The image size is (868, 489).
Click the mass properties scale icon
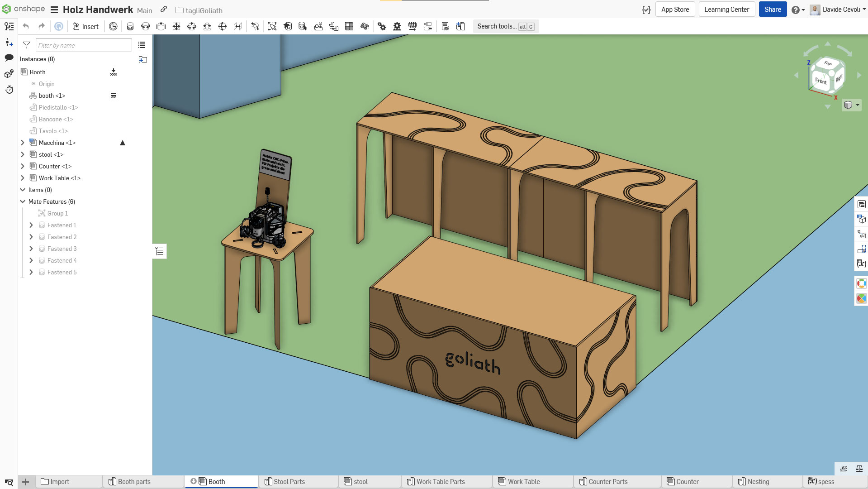coord(859,469)
